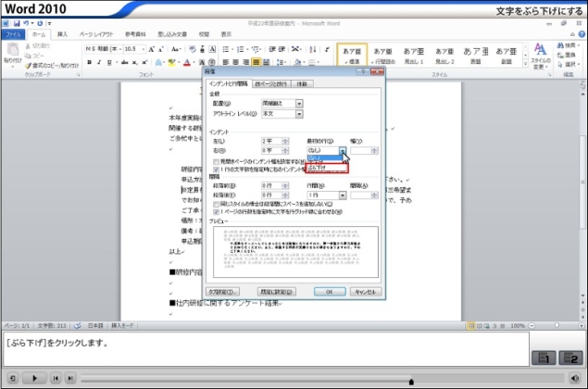This screenshot has width=588, height=389.
Task: Click the Bold formatting icon
Action: coord(89,62)
